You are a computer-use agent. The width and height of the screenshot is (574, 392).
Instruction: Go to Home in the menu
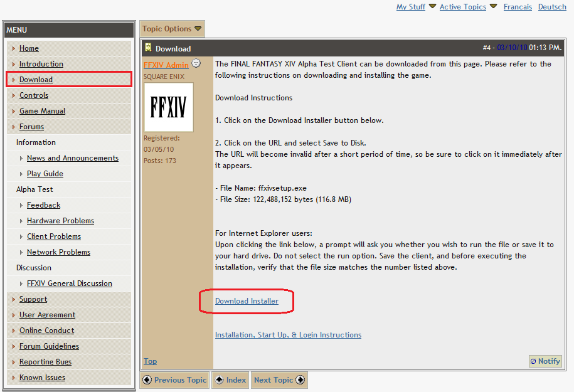[29, 48]
